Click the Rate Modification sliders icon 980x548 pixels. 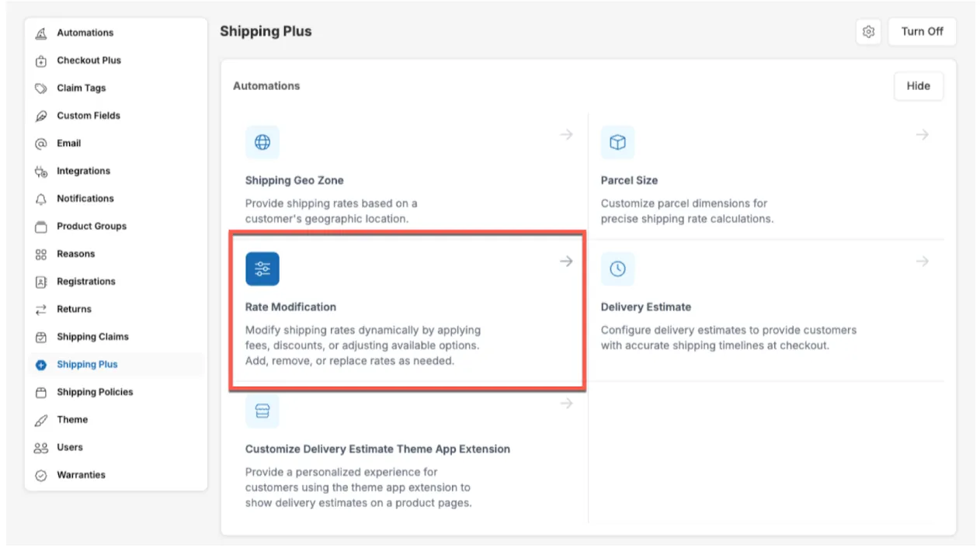(262, 269)
